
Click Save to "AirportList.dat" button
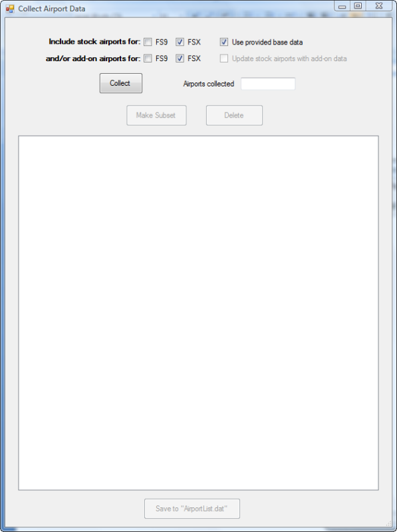tap(192, 509)
